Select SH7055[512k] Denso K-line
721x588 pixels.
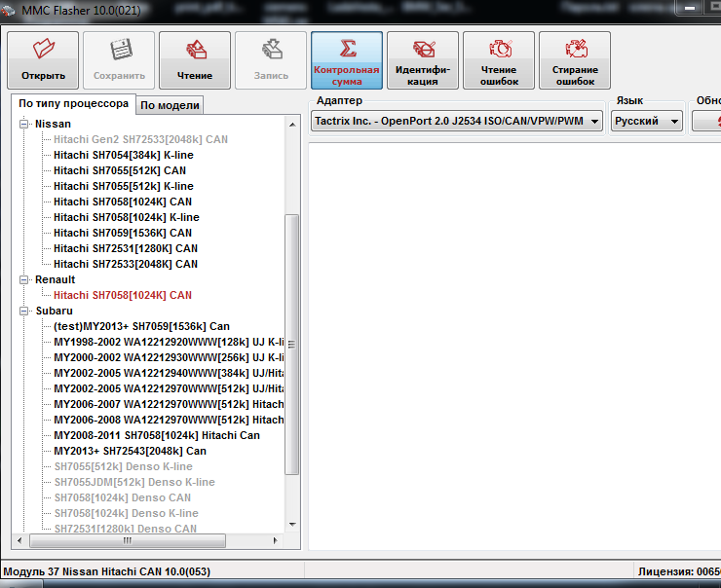click(x=123, y=467)
